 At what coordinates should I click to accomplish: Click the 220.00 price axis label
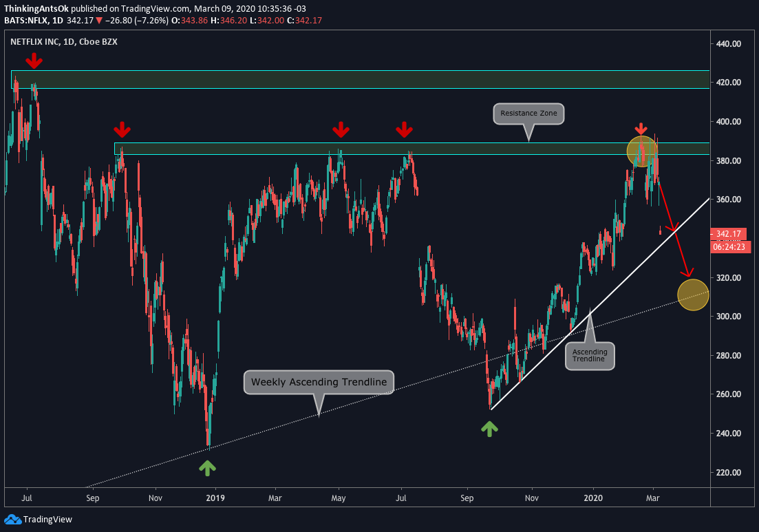(729, 472)
